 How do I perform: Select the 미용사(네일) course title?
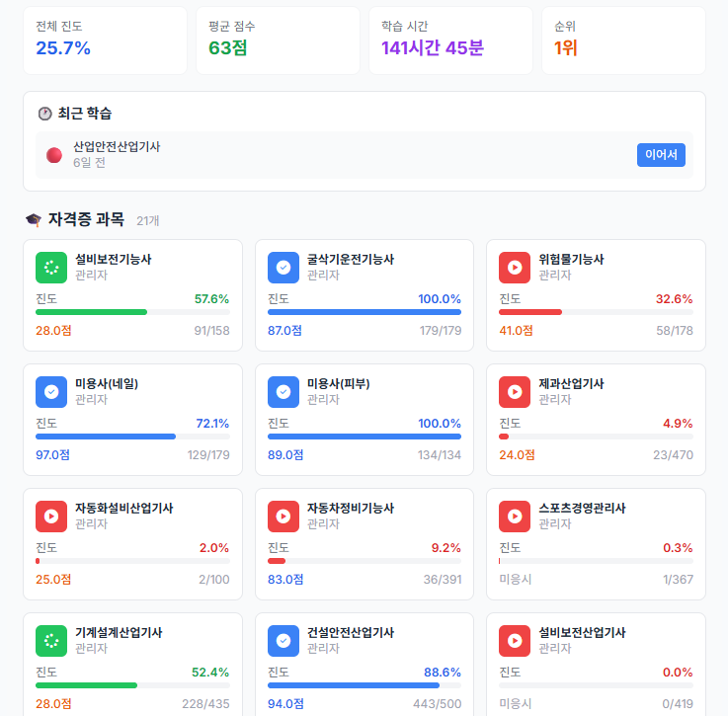[x=107, y=383]
